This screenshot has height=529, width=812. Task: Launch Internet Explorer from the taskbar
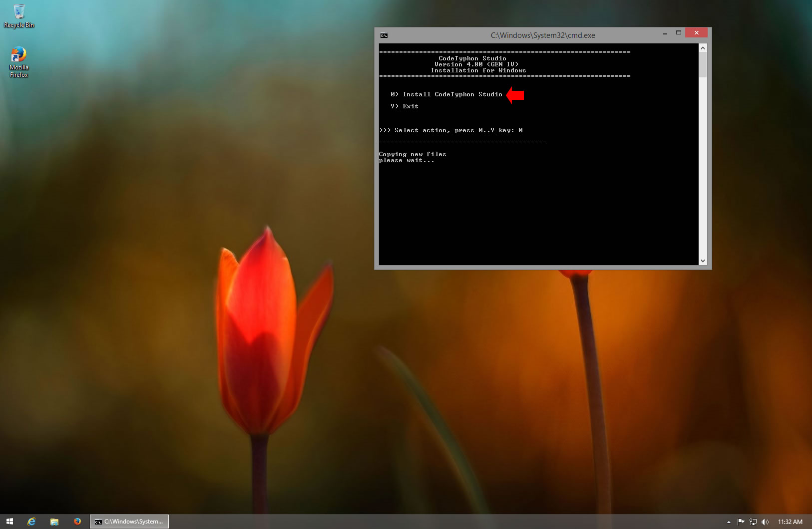(31, 522)
